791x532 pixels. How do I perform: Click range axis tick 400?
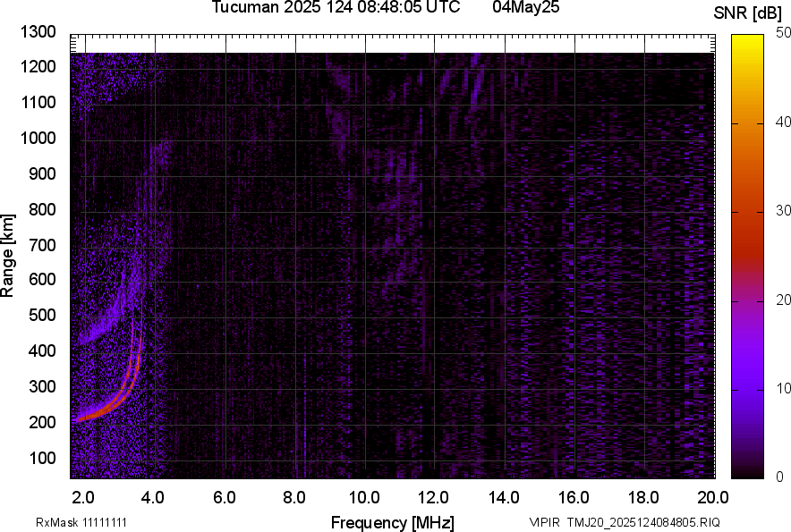pos(42,350)
